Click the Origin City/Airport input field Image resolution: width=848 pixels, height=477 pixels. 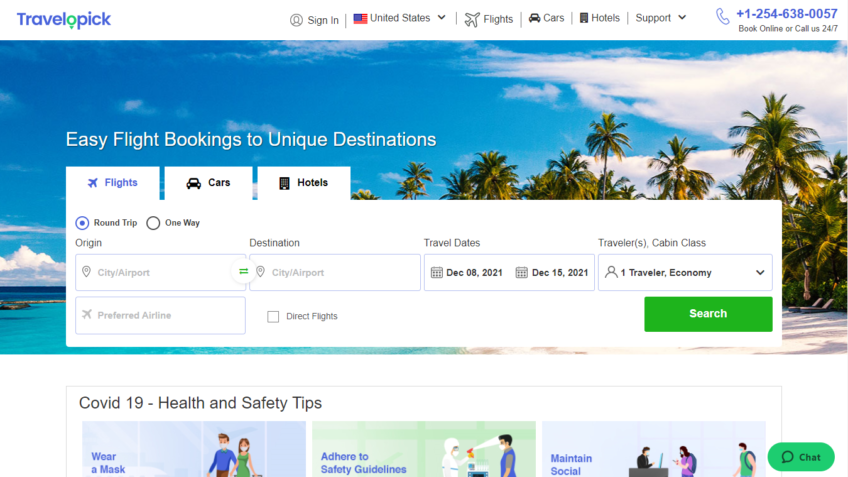click(165, 272)
